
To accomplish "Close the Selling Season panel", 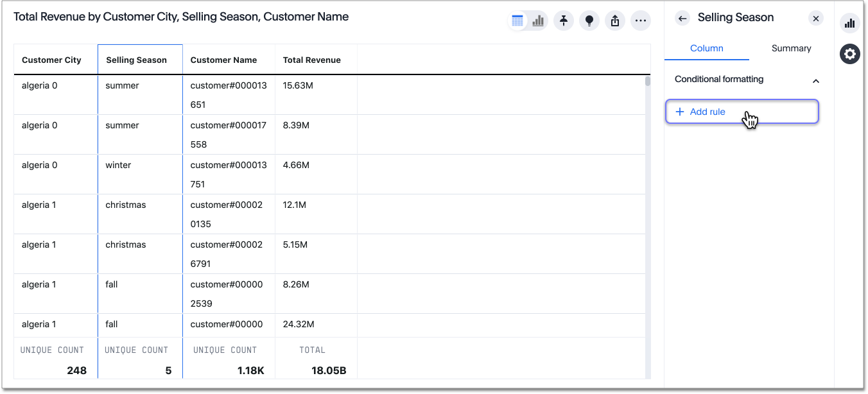I will (x=816, y=18).
